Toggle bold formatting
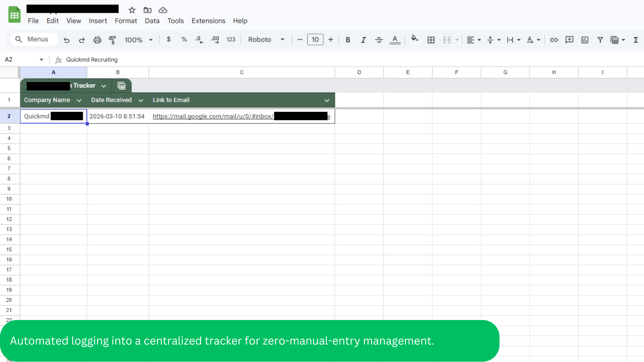 [x=348, y=40]
